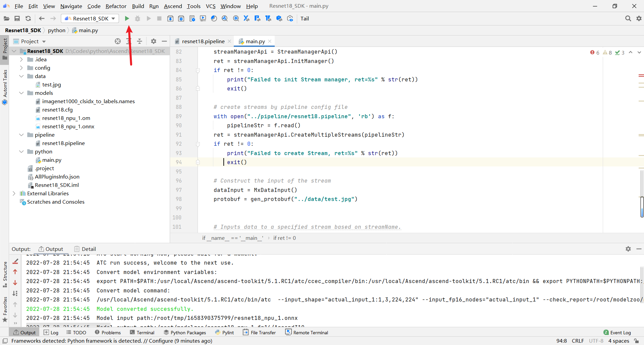
Task: Collapse the Resnet18_SDK root tree node
Action: (14, 51)
